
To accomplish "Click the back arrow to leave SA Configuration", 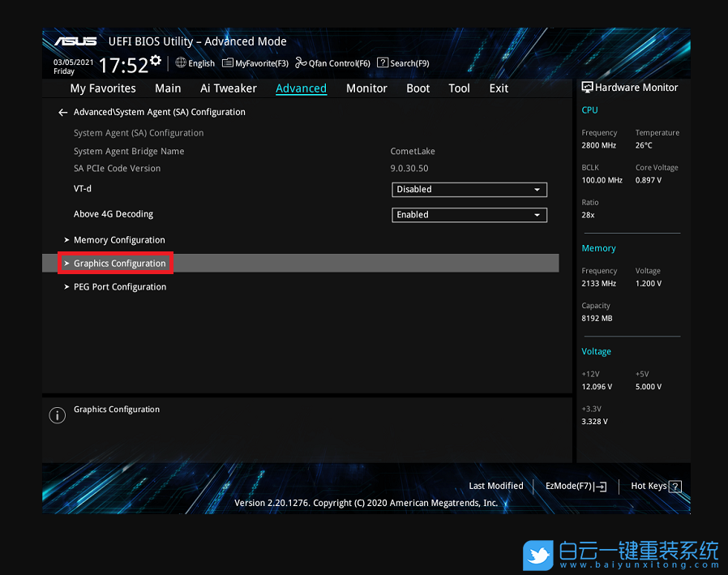I will 62,112.
